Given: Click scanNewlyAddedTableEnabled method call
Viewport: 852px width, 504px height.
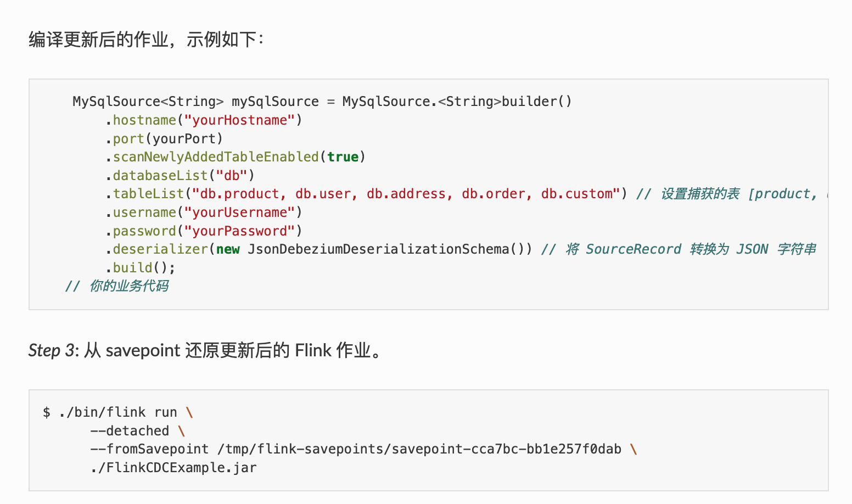Looking at the screenshot, I should pos(216,157).
